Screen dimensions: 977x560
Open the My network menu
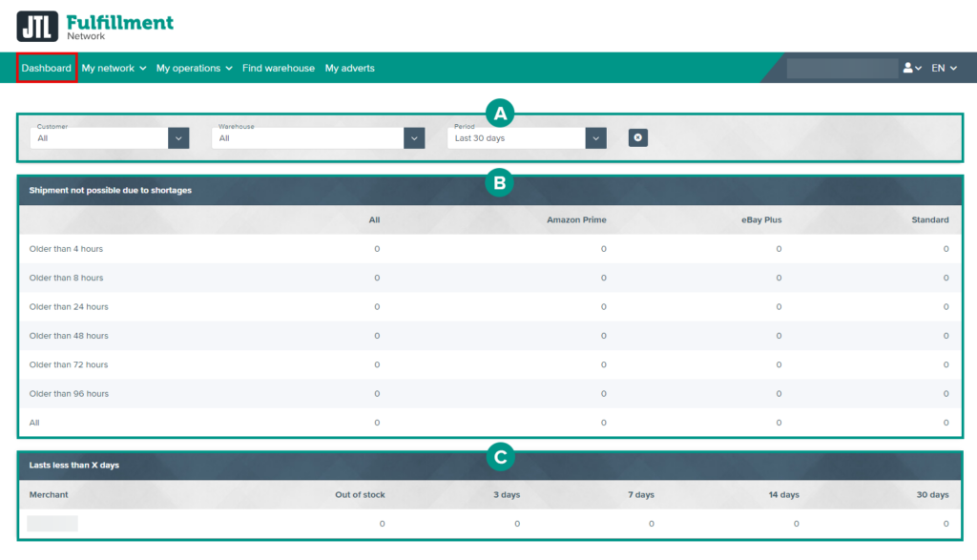click(114, 69)
